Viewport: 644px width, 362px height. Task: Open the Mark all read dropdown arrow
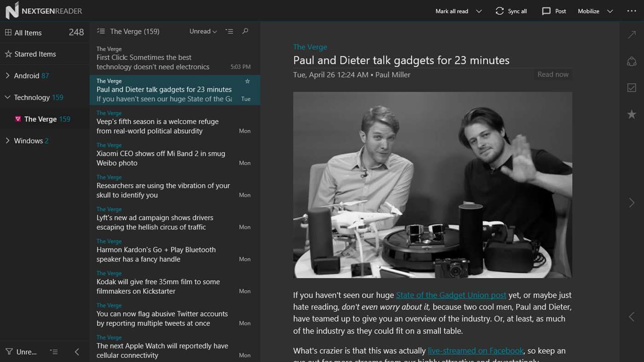(479, 11)
